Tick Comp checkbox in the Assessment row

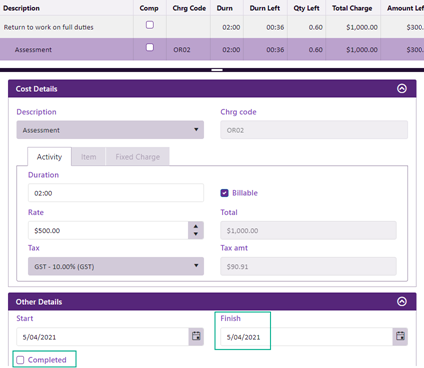[150, 47]
